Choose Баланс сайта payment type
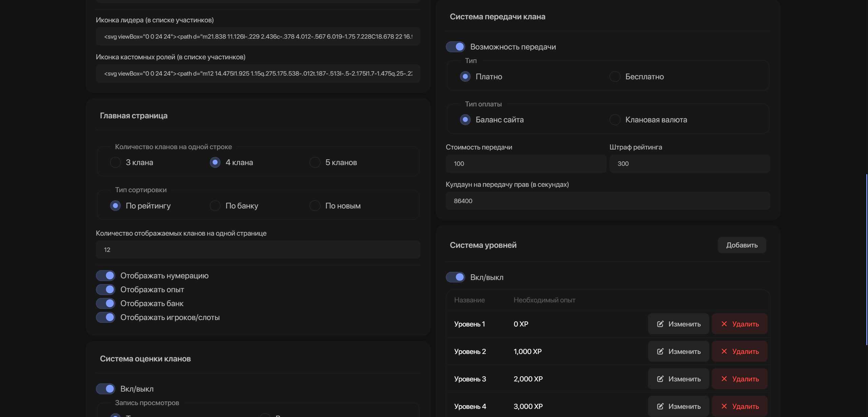Viewport: 868px width, 417px height. [x=466, y=120]
